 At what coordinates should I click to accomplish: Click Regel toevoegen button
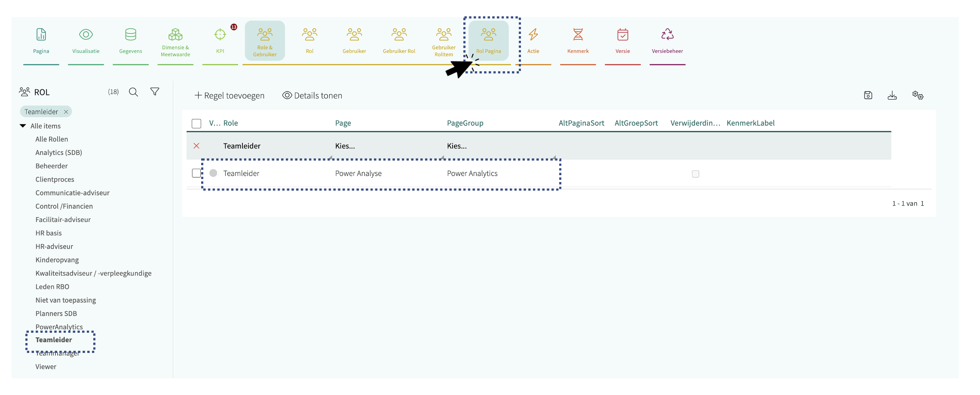(230, 96)
